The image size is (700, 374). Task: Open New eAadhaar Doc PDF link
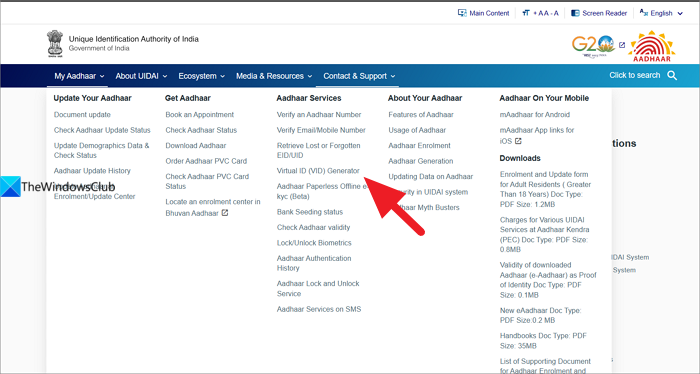tap(540, 315)
